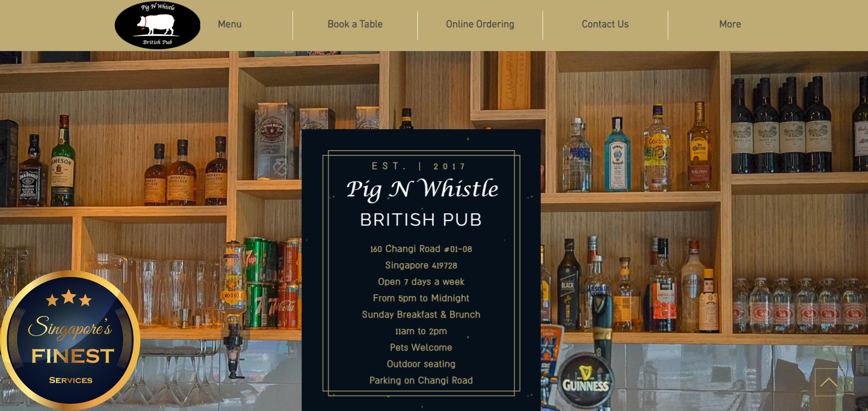
Task: Open the Menu navigation item
Action: coord(229,24)
